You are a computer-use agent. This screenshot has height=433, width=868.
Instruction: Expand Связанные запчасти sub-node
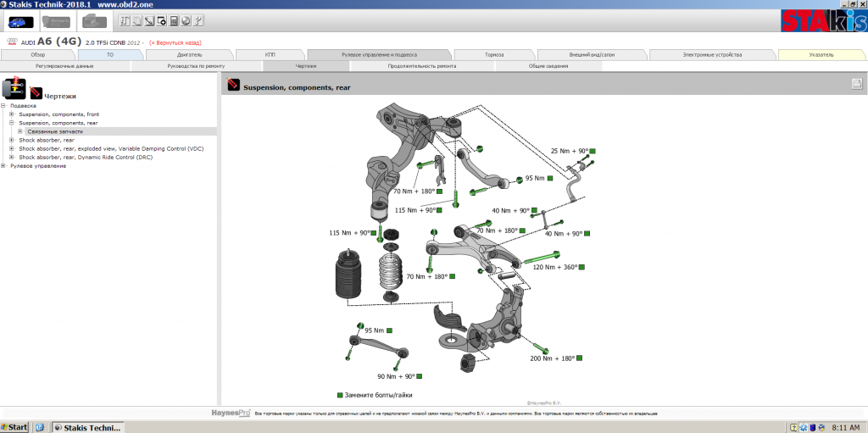click(x=20, y=131)
